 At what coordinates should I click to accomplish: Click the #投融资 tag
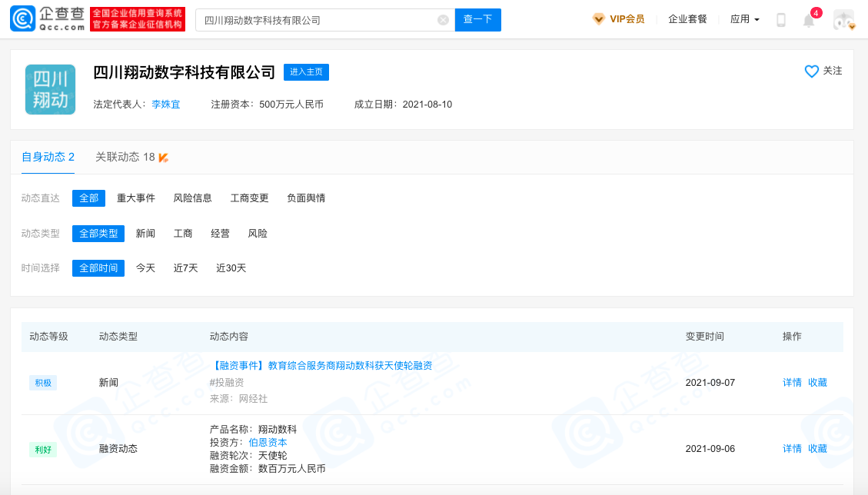click(x=226, y=383)
